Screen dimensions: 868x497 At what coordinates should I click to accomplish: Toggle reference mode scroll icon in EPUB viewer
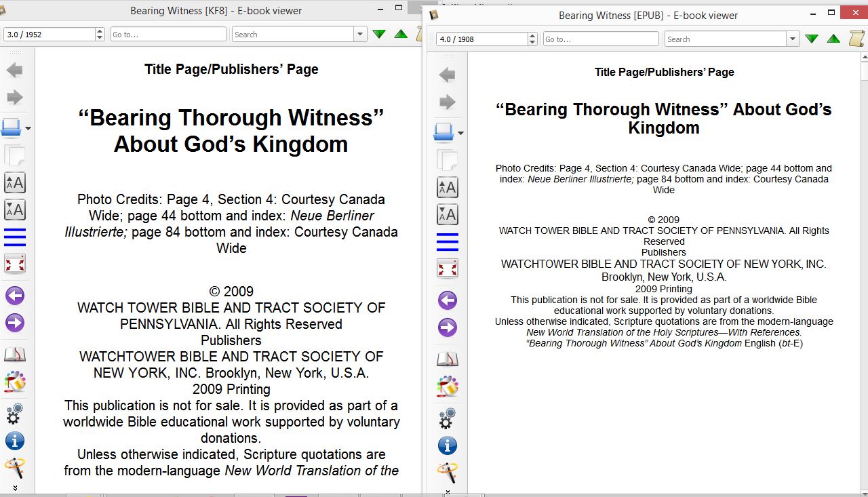[856, 39]
